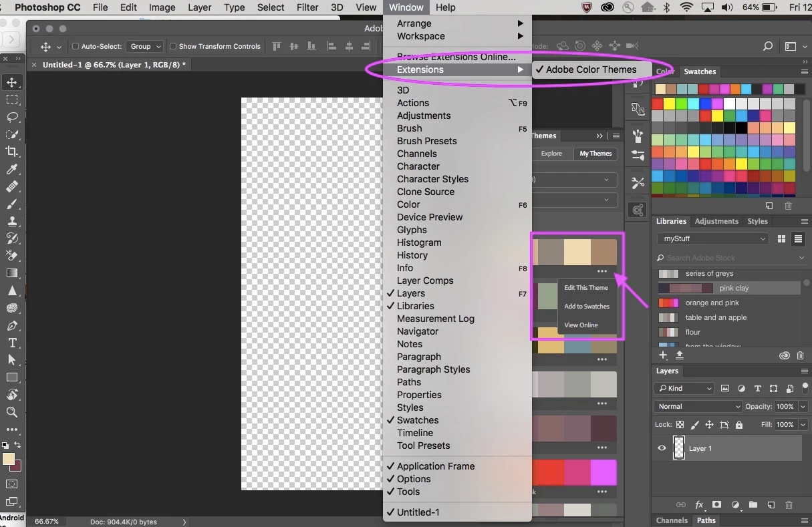Toggle the Swatches panel menu item
812x527 pixels.
click(x=457, y=420)
